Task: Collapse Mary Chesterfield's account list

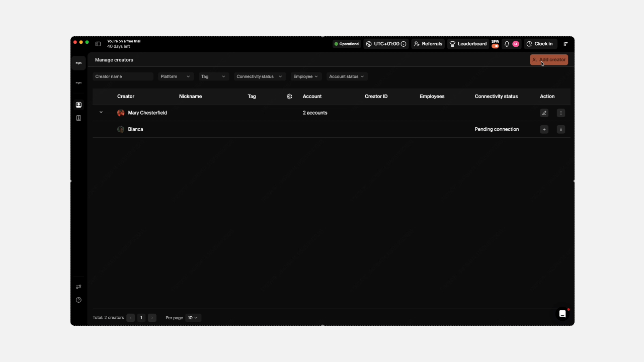Action: [x=101, y=113]
